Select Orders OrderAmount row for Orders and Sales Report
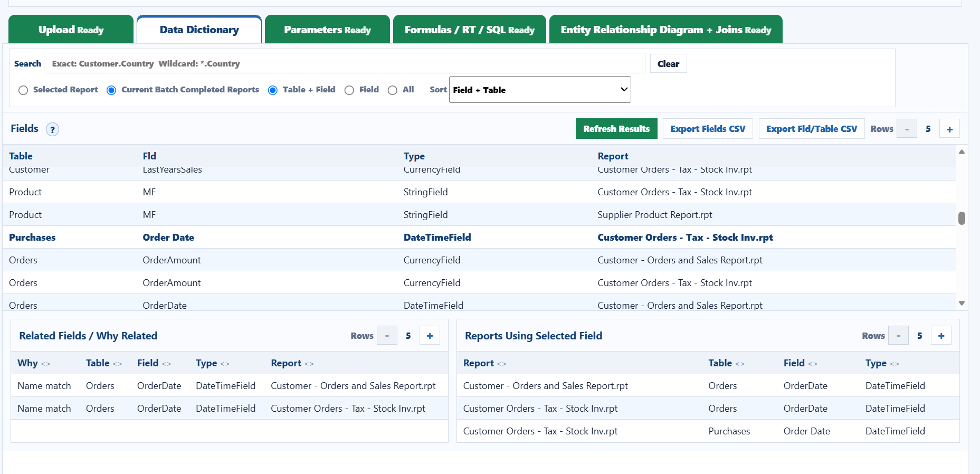This screenshot has height=474, width=980. point(479,260)
